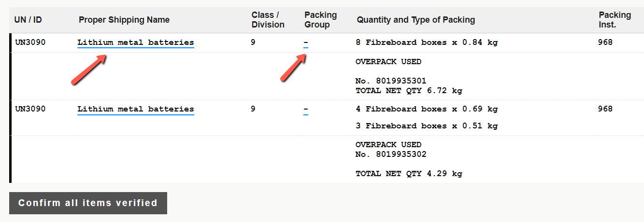
Task: Select the UN / ID column header
Action: click(x=28, y=20)
